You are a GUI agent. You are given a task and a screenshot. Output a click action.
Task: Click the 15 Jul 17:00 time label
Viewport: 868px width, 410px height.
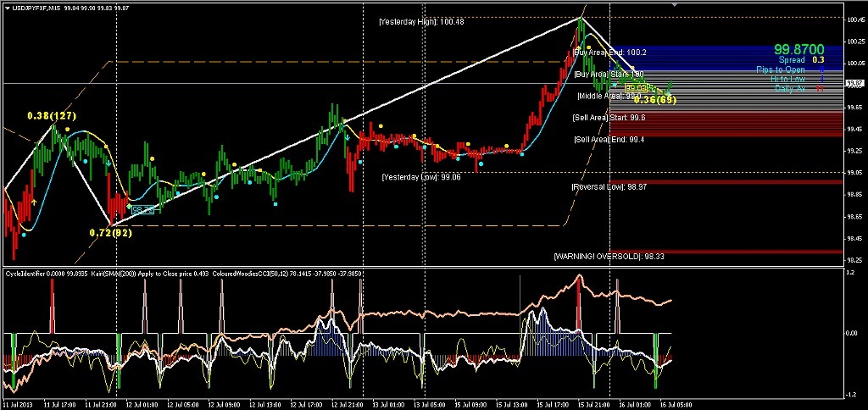(x=553, y=404)
